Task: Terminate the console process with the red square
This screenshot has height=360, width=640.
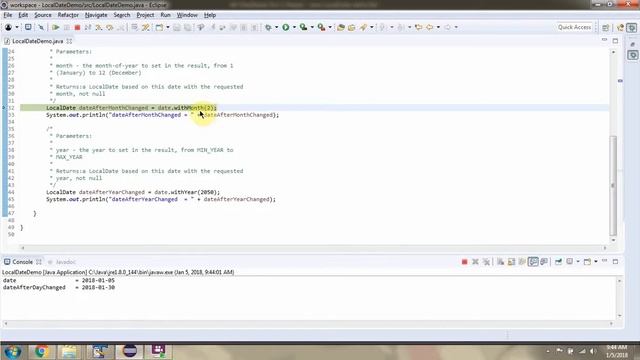Action: tap(464, 262)
